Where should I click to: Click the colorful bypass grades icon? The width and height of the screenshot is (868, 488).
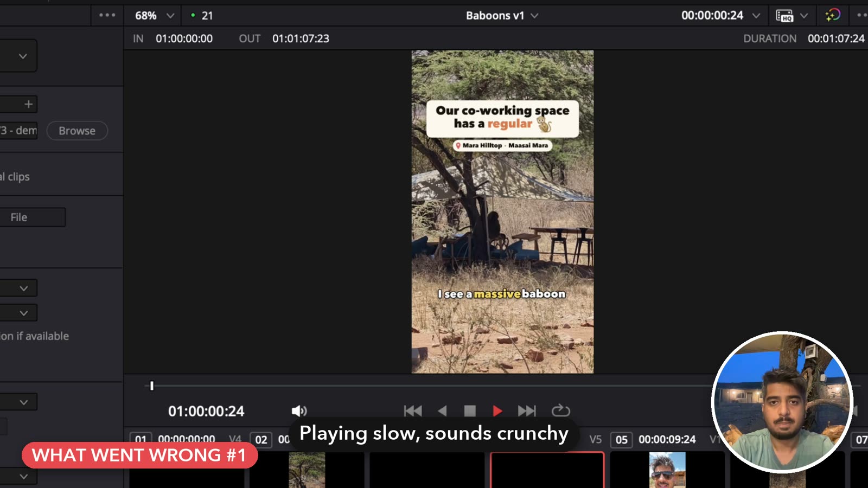coord(833,15)
